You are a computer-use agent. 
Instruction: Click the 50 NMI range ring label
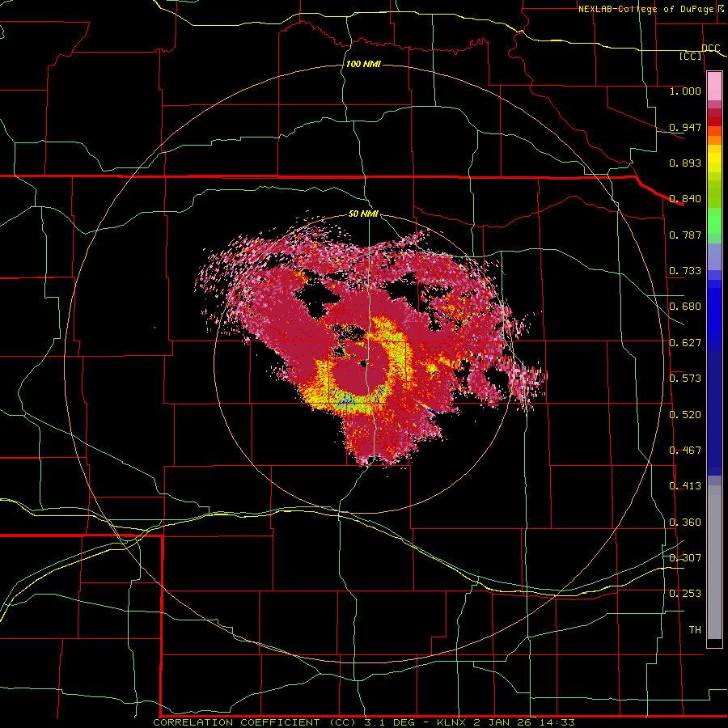click(x=363, y=214)
